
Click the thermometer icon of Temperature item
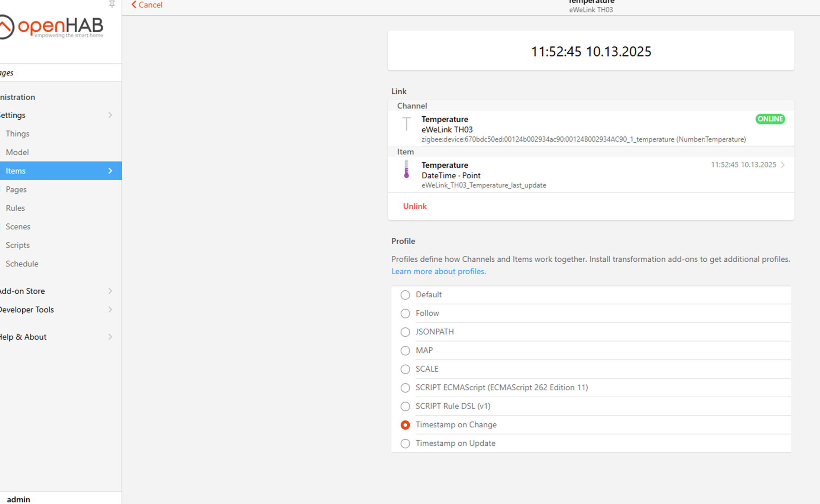tap(406, 169)
